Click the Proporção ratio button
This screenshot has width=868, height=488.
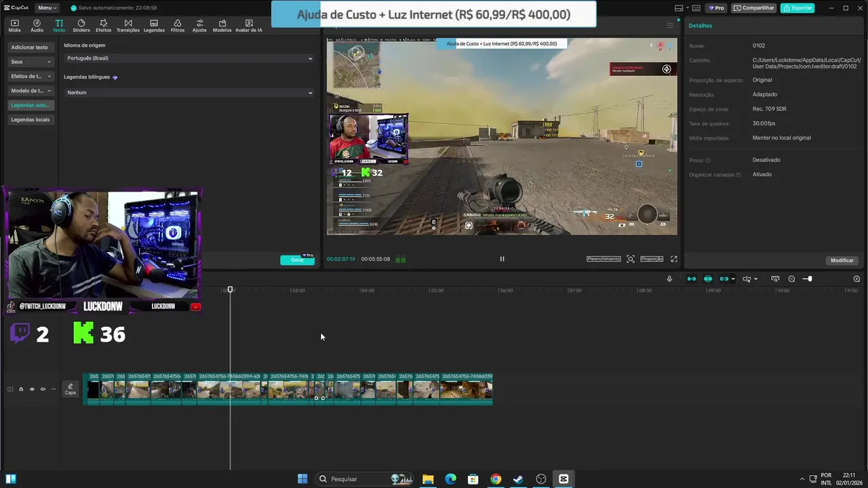(652, 259)
